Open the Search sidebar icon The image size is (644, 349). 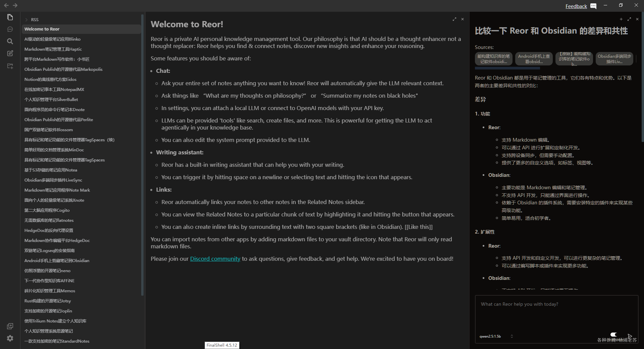point(10,41)
